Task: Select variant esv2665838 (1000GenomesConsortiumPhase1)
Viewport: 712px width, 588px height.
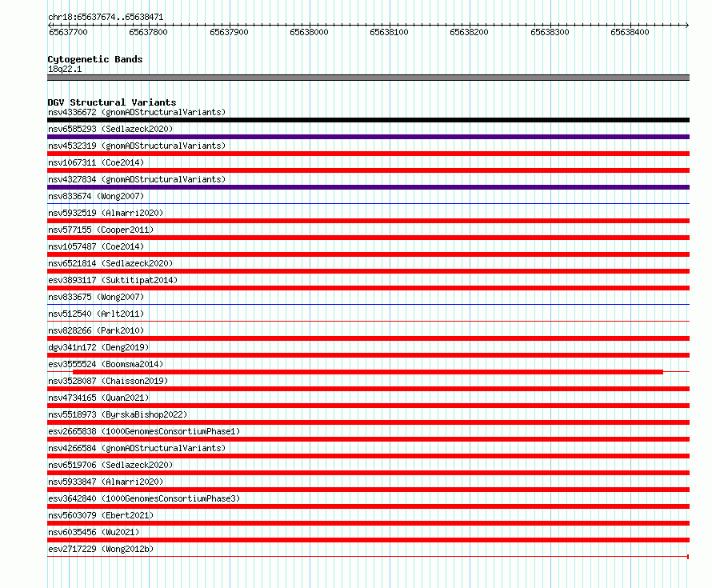Action: [144, 431]
